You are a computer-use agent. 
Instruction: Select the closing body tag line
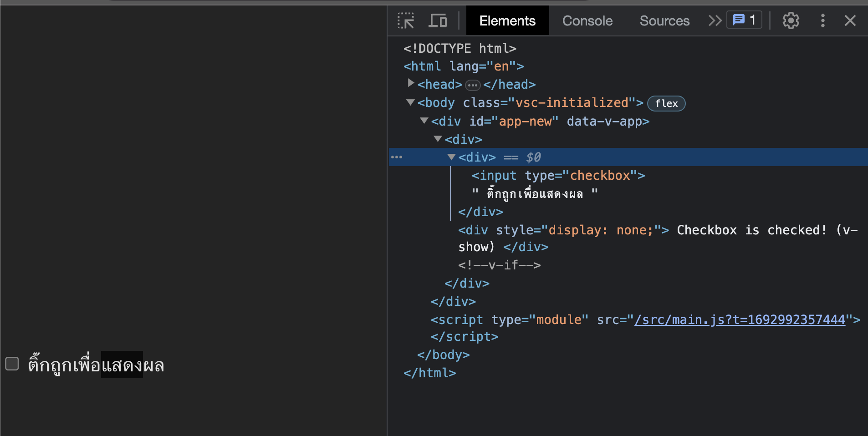click(x=443, y=355)
